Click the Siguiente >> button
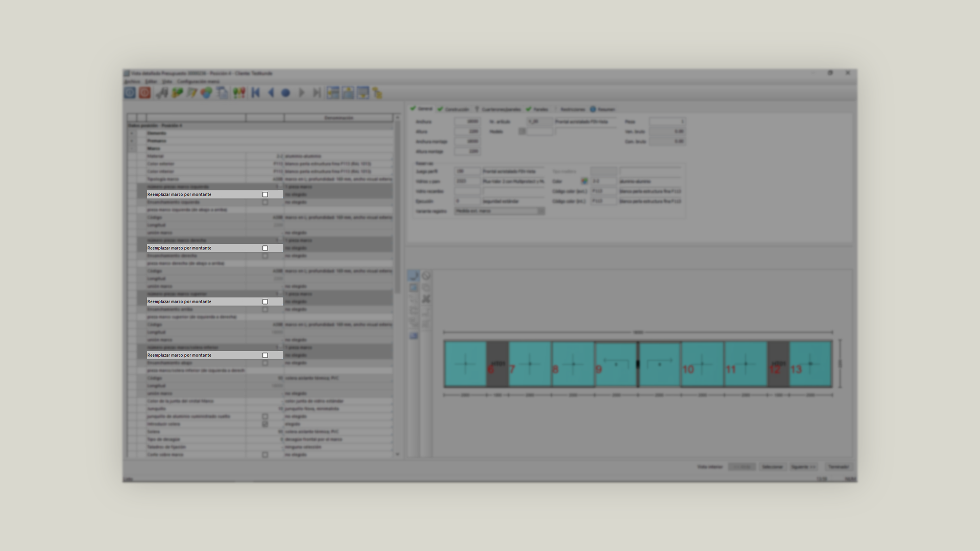This screenshot has width=980, height=551. point(803,467)
